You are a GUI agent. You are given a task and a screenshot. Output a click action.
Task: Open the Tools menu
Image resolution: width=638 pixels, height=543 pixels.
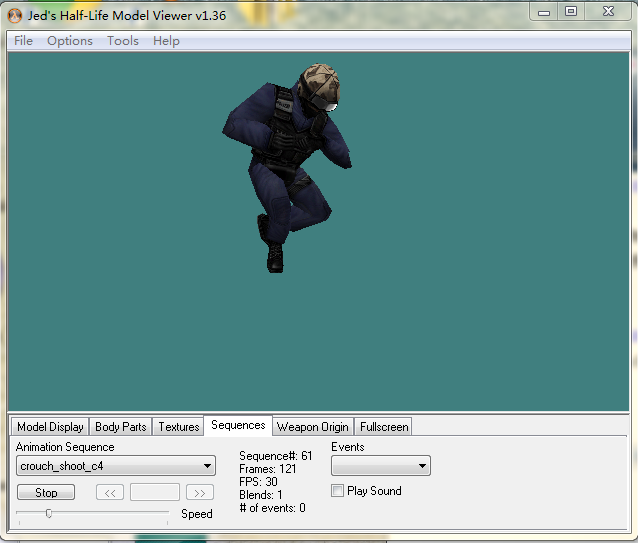(123, 41)
